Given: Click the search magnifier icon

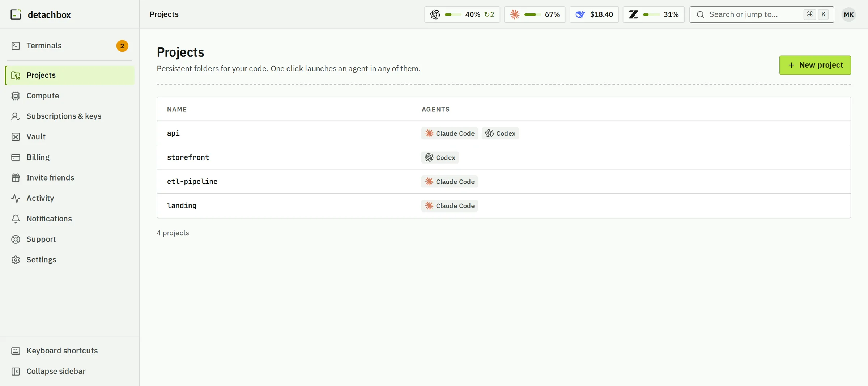Looking at the screenshot, I should coord(701,14).
